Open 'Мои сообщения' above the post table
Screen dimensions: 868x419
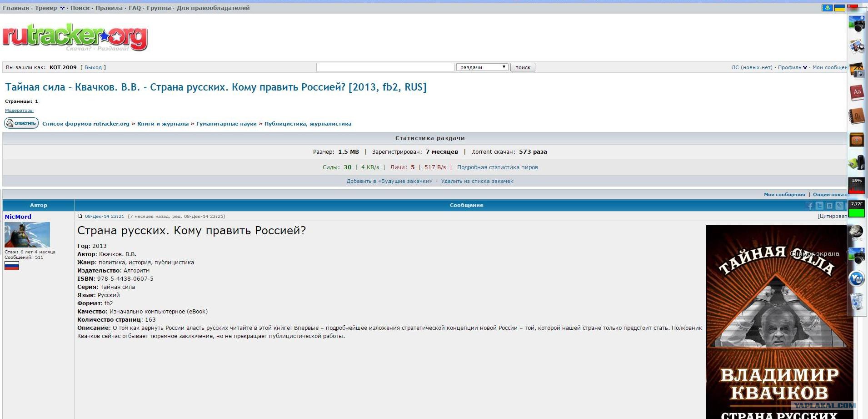pos(784,195)
